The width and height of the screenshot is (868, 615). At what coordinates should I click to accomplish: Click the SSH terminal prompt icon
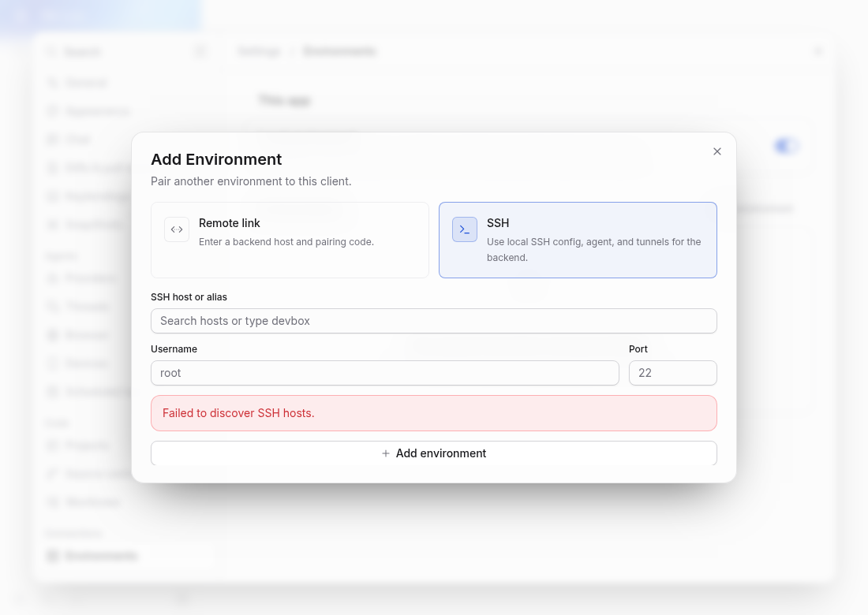[x=465, y=229]
